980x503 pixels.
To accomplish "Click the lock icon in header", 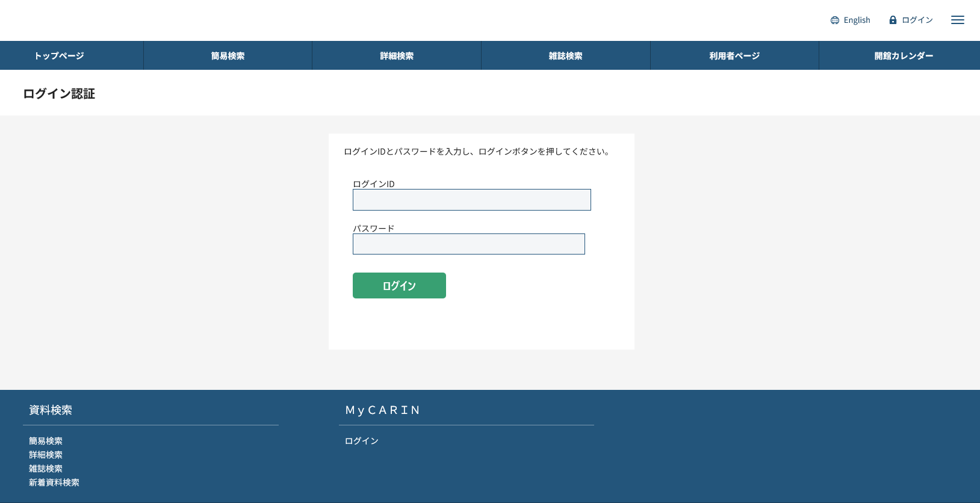I will pyautogui.click(x=893, y=20).
